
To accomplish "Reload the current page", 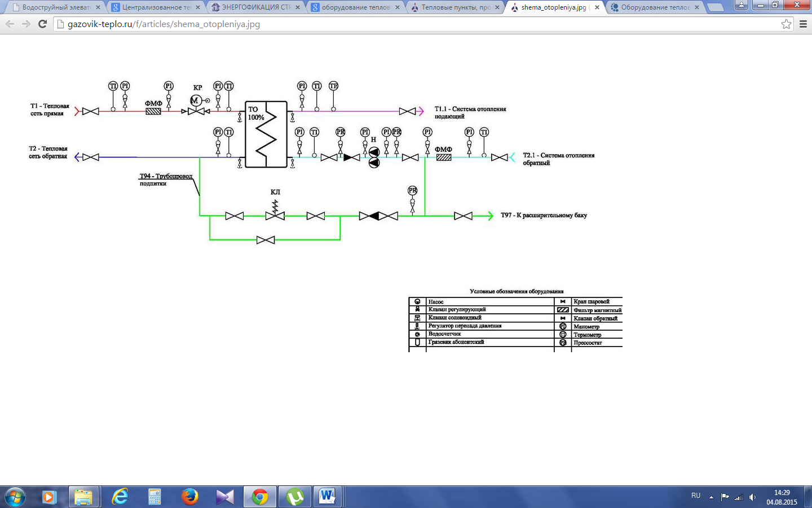I will (42, 24).
